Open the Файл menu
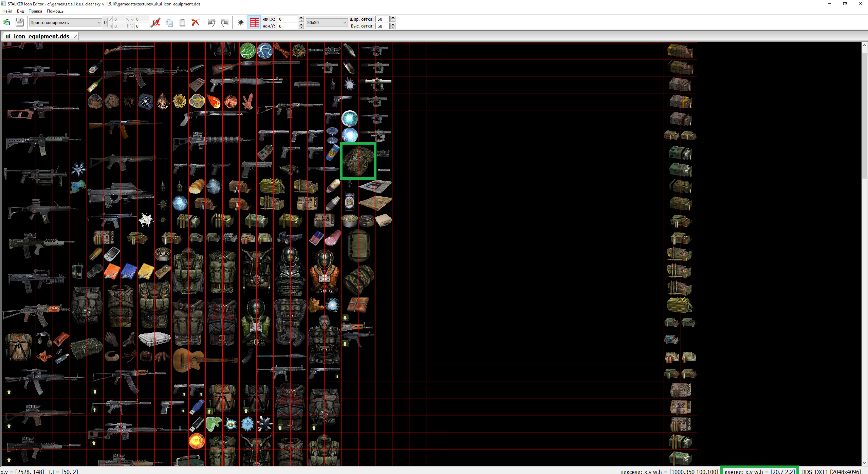The height and width of the screenshot is (474, 868). coord(7,11)
